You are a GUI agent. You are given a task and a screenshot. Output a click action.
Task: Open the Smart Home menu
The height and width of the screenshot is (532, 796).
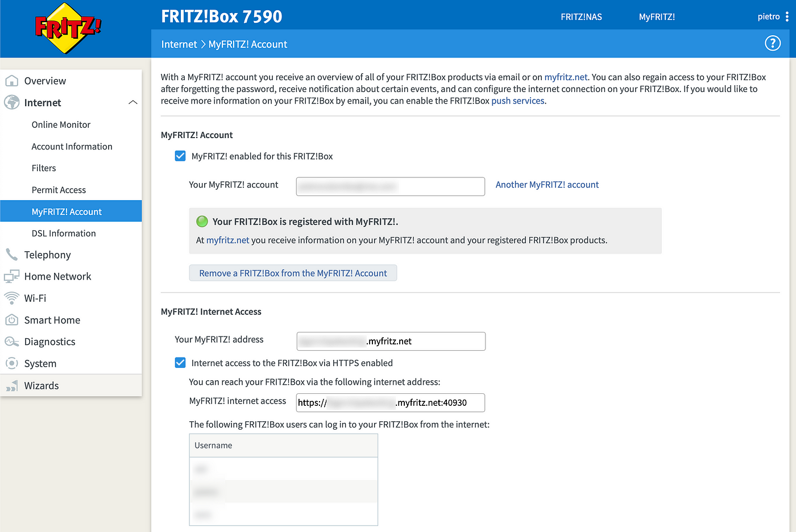(52, 320)
